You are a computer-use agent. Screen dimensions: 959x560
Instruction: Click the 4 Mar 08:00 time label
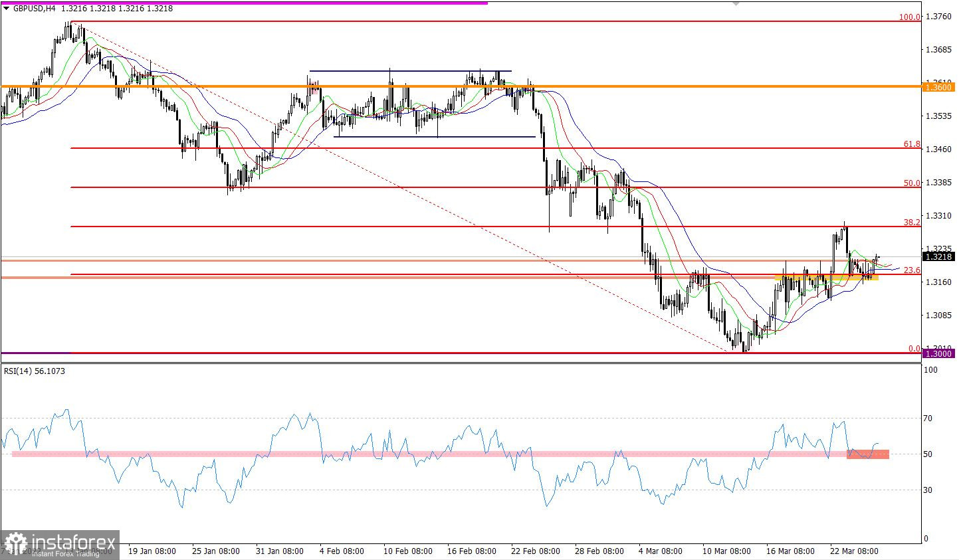pyautogui.click(x=661, y=551)
